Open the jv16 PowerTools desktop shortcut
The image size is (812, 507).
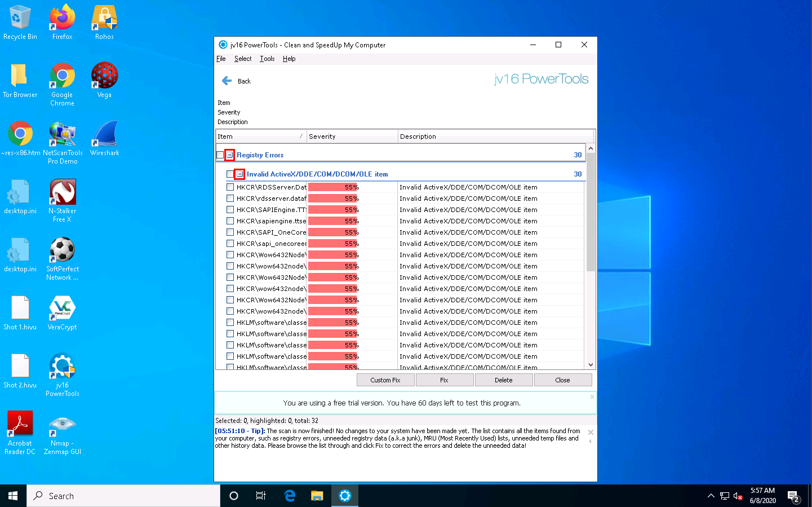tap(63, 375)
